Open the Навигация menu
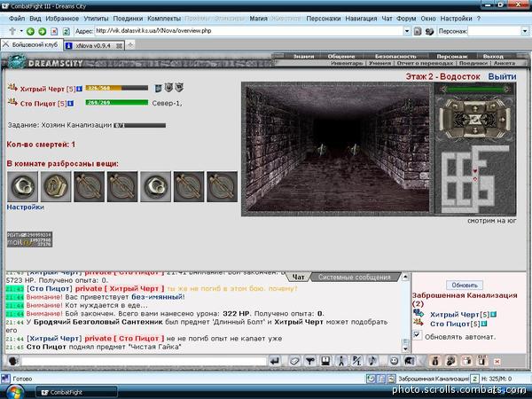This screenshot has height=399, width=532. pyautogui.click(x=361, y=19)
